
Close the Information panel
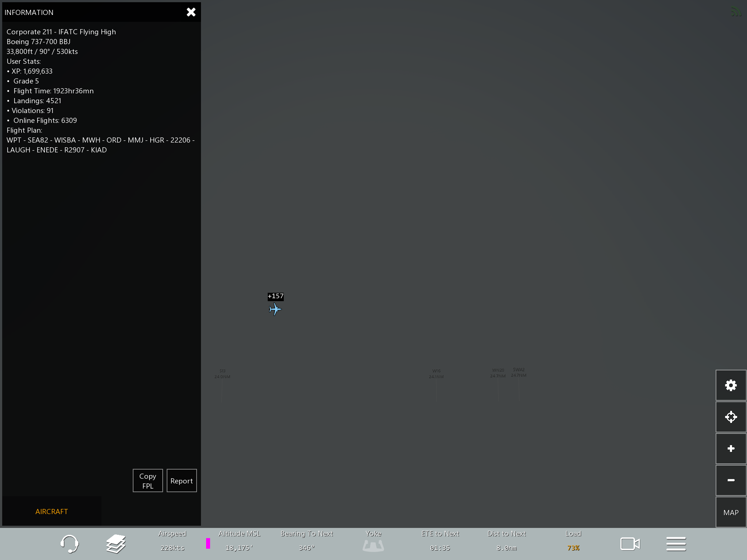coord(191,12)
